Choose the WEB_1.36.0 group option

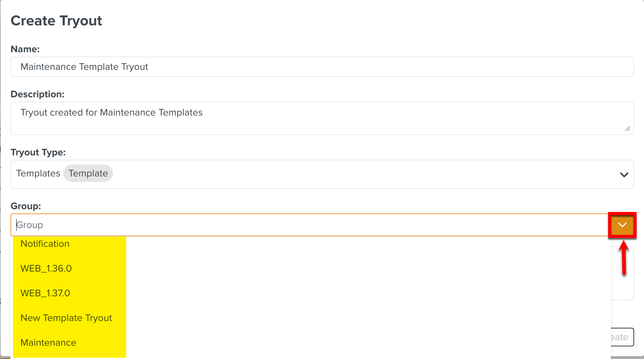tap(46, 268)
